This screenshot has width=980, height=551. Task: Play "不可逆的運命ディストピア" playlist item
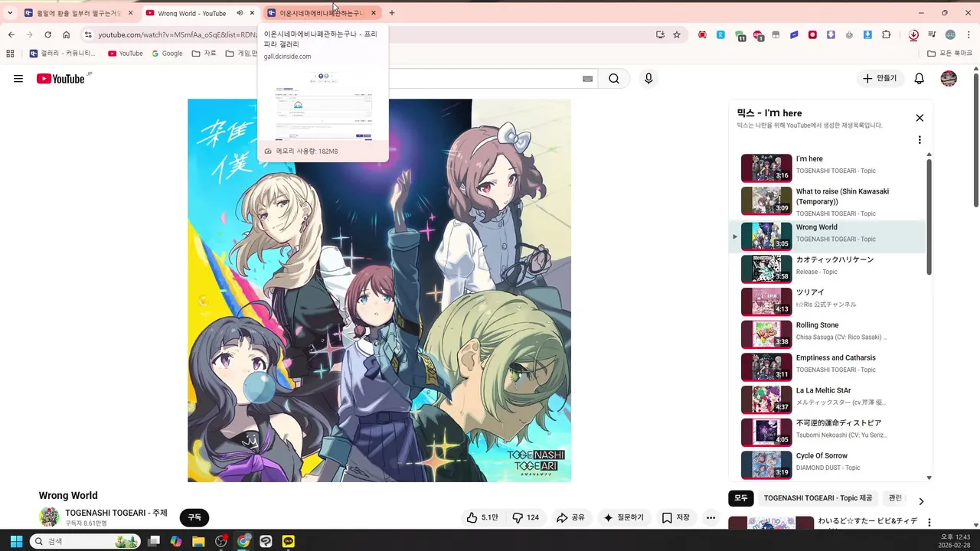827,432
